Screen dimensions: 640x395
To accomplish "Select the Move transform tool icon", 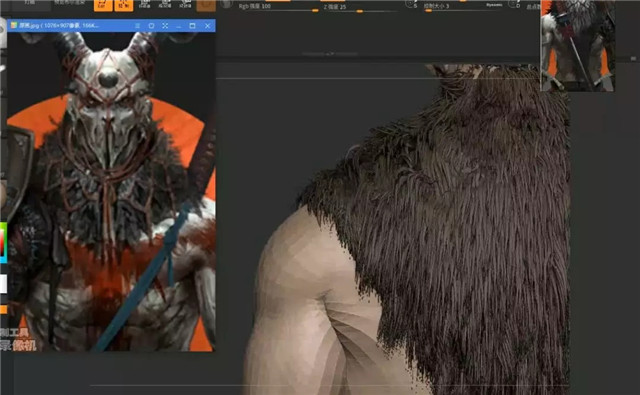I will (x=144, y=4).
